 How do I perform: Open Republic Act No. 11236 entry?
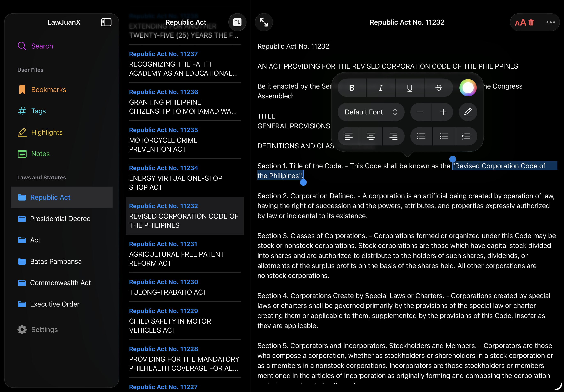[185, 102]
